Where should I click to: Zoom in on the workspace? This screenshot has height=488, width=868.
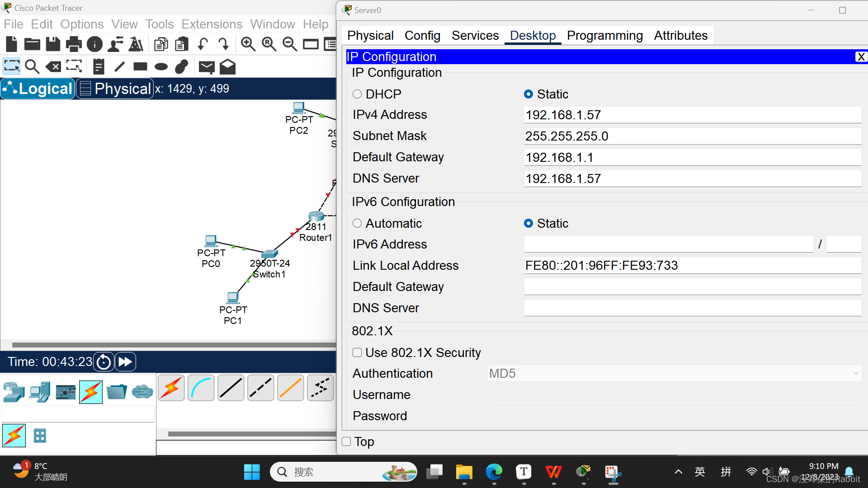tap(248, 44)
